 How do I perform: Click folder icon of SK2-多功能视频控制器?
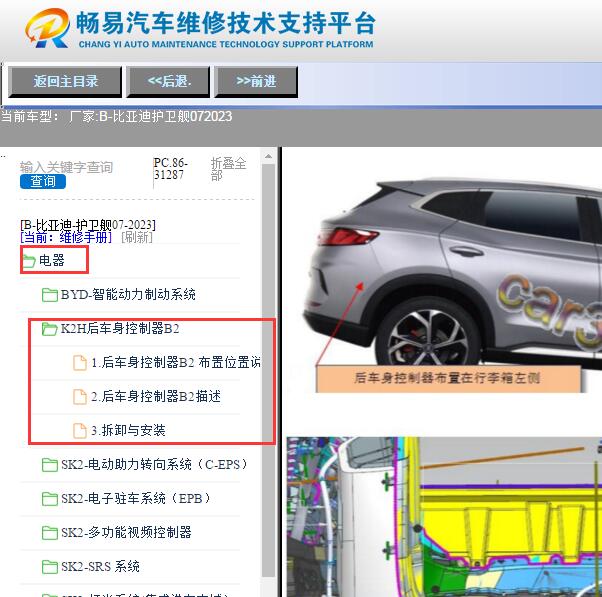50,533
